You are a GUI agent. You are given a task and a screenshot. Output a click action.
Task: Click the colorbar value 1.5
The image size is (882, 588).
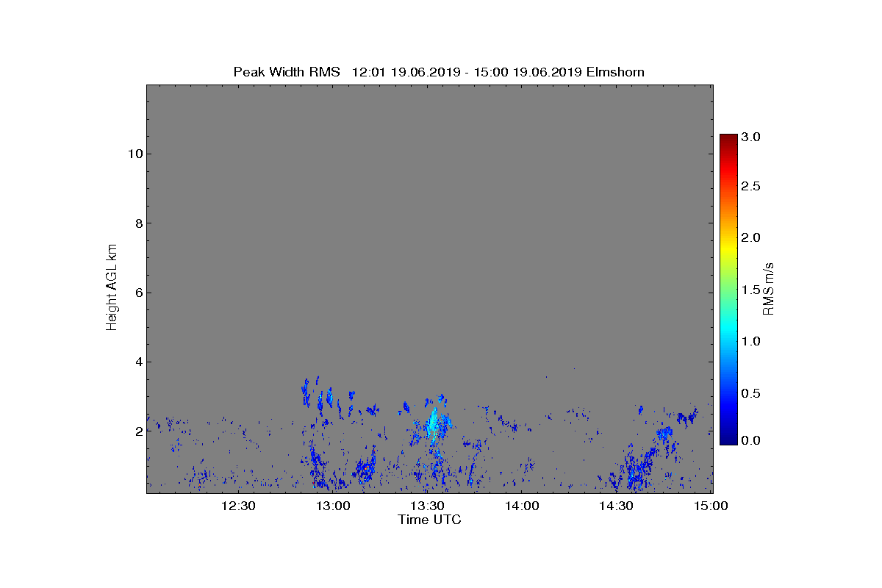pos(751,290)
